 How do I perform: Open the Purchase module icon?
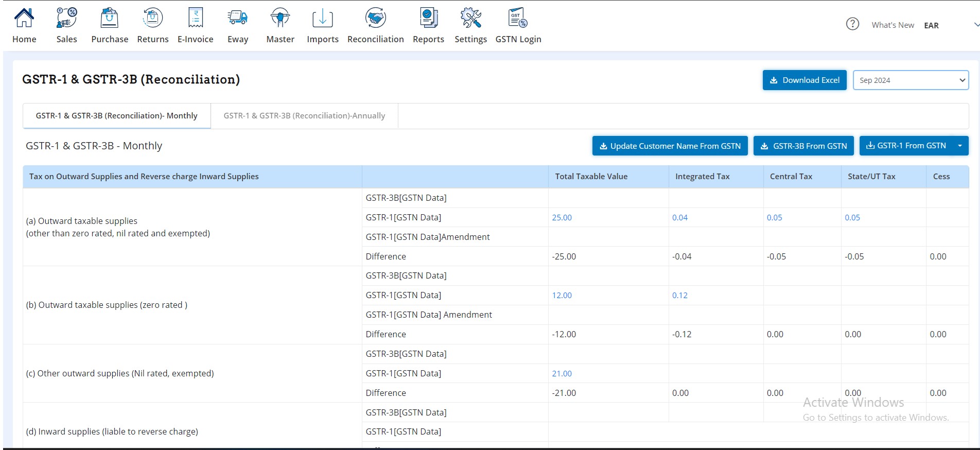tap(109, 18)
